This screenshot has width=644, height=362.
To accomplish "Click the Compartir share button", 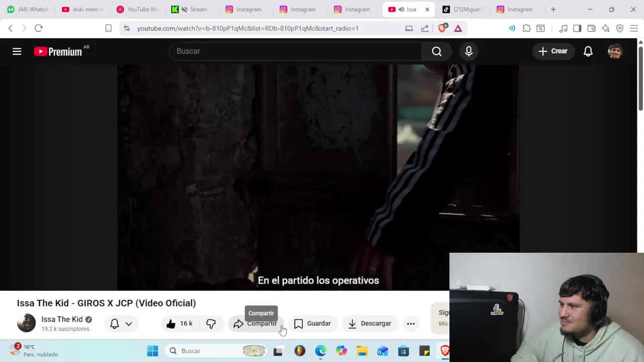I will pos(256,324).
